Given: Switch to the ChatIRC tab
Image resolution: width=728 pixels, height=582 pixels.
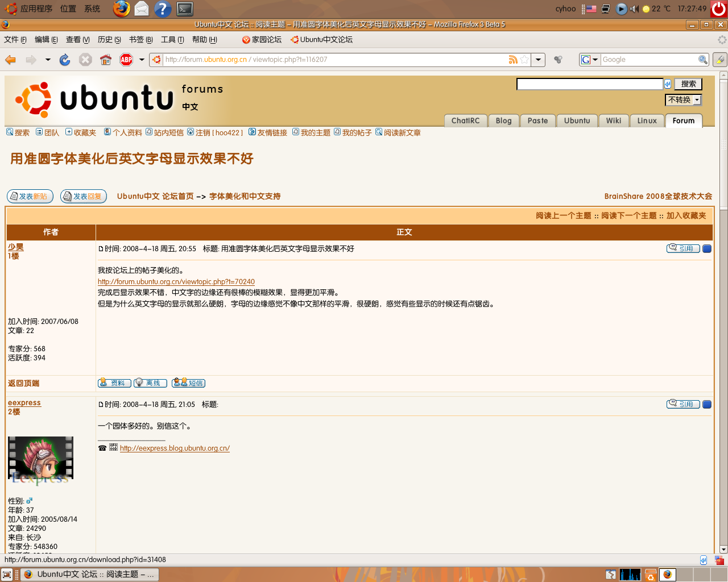Looking at the screenshot, I should click(x=465, y=120).
